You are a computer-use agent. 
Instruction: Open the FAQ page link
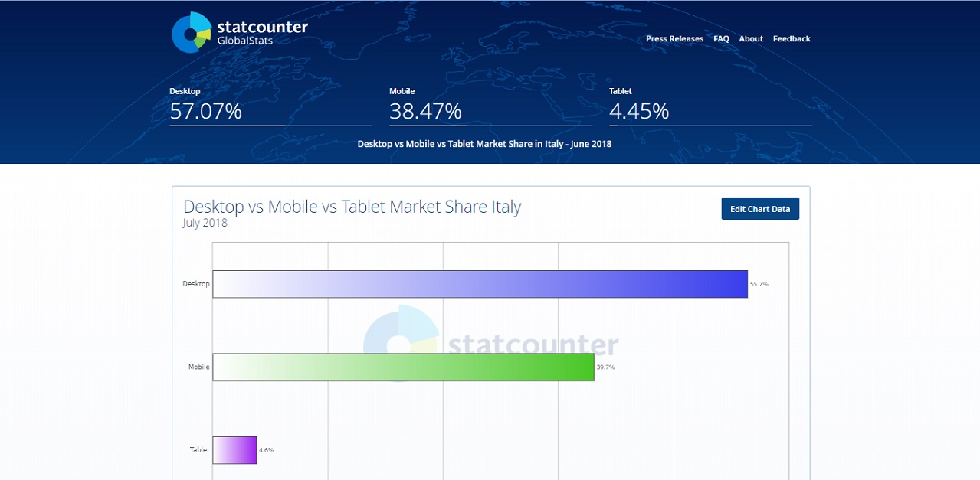tap(721, 39)
